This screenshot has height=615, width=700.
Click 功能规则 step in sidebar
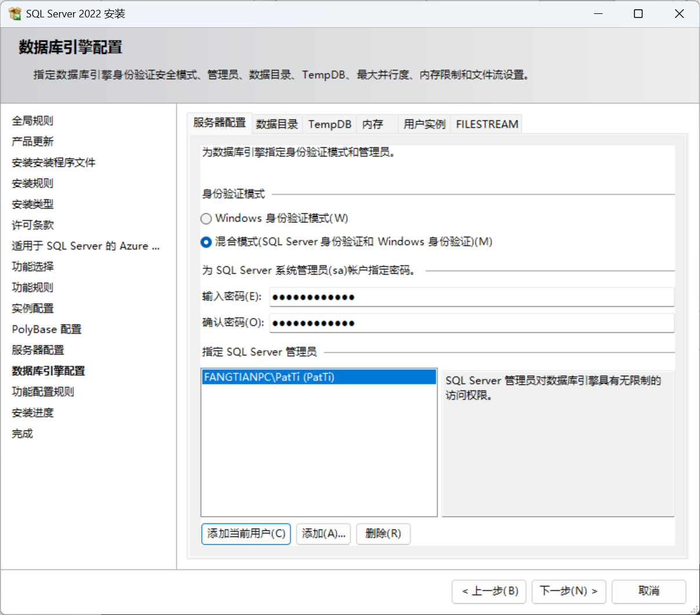click(x=32, y=287)
